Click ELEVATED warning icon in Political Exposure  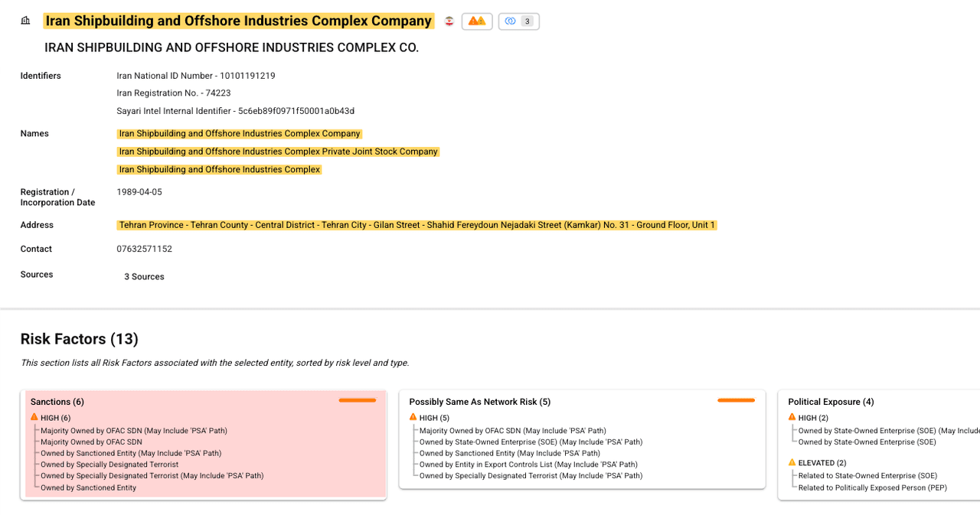tap(792, 463)
